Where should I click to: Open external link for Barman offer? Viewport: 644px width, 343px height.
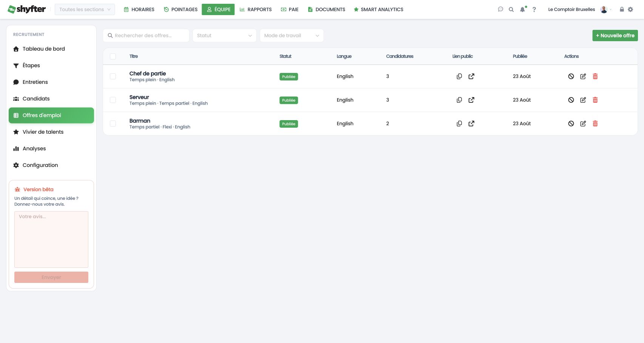471,124
